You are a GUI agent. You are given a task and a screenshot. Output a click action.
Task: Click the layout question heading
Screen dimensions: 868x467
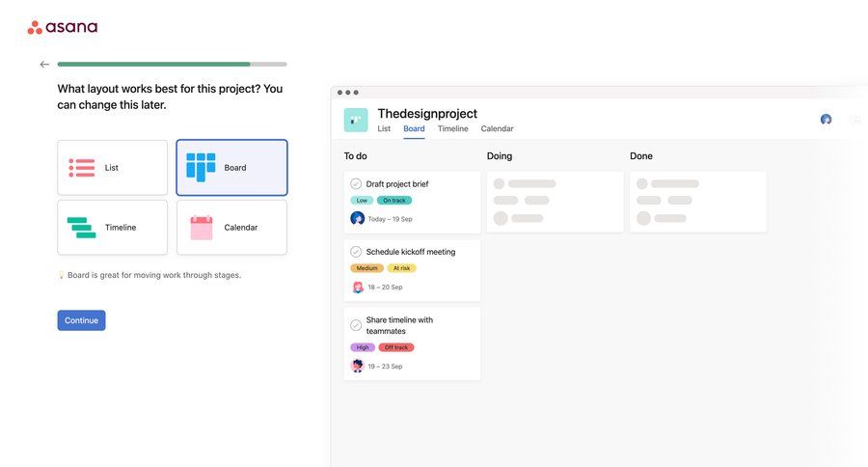[170, 96]
